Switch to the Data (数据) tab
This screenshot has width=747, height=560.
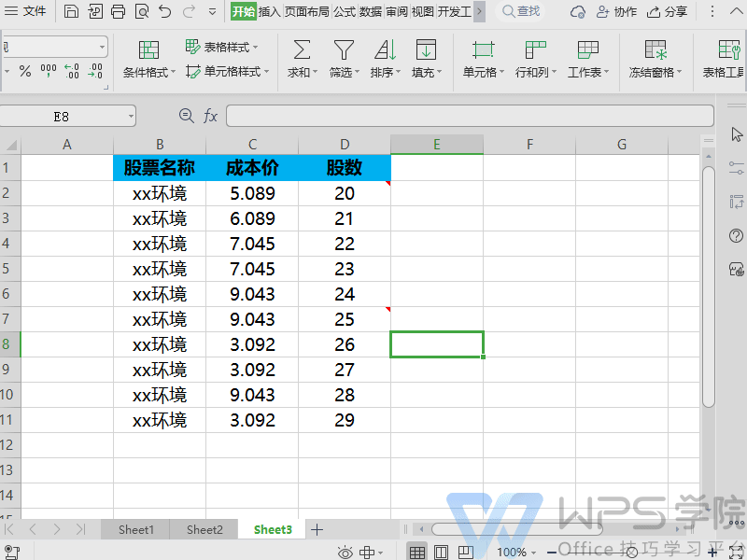point(371,11)
